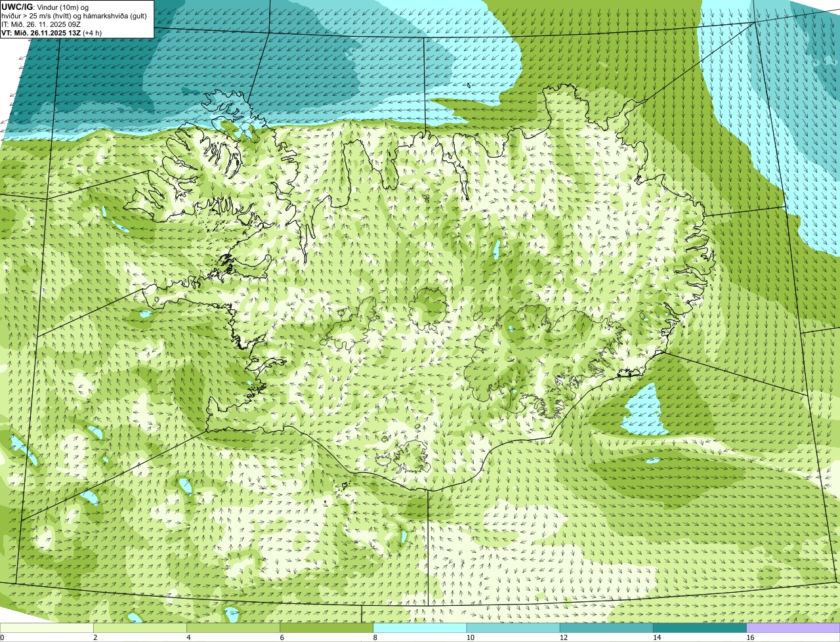Click the "hviður > 25 m/s" description line
This screenshot has width=840, height=642.
[74, 16]
